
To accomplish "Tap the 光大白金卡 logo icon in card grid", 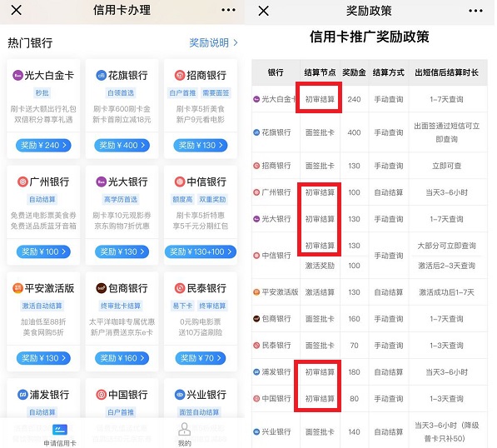I will click(17, 76).
